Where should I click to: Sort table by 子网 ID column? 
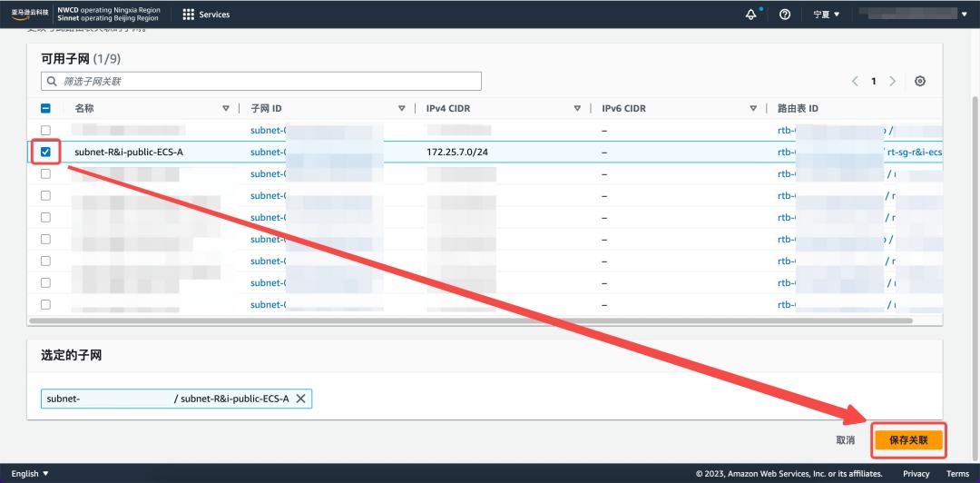[x=401, y=108]
